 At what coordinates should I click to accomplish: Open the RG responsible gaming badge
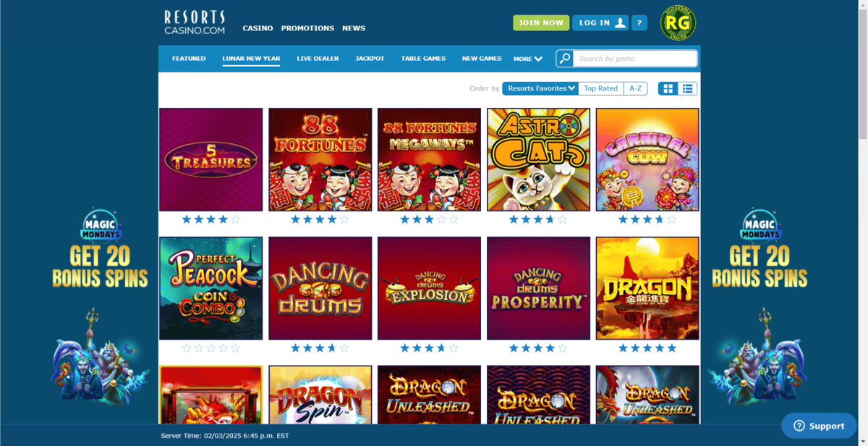coord(678,24)
